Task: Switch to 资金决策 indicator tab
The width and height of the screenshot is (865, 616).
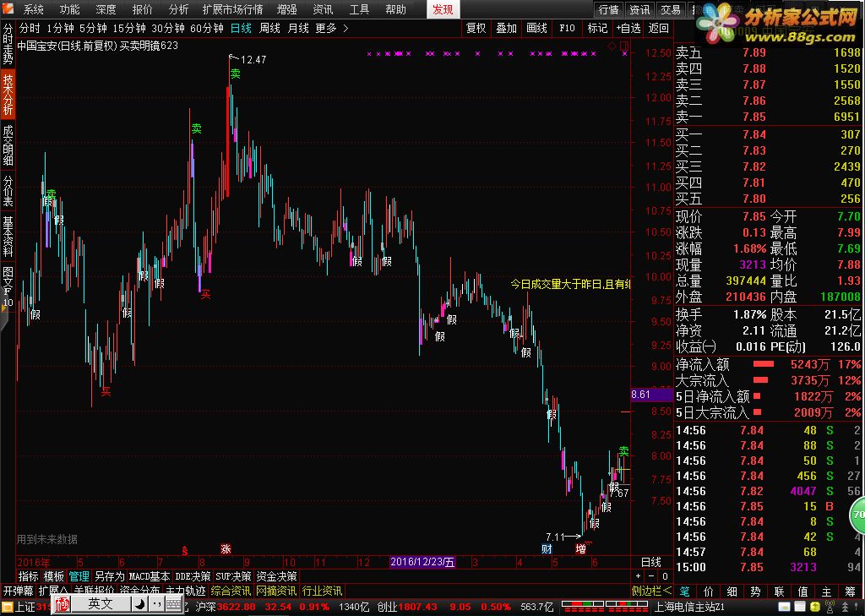Action: coord(276,576)
